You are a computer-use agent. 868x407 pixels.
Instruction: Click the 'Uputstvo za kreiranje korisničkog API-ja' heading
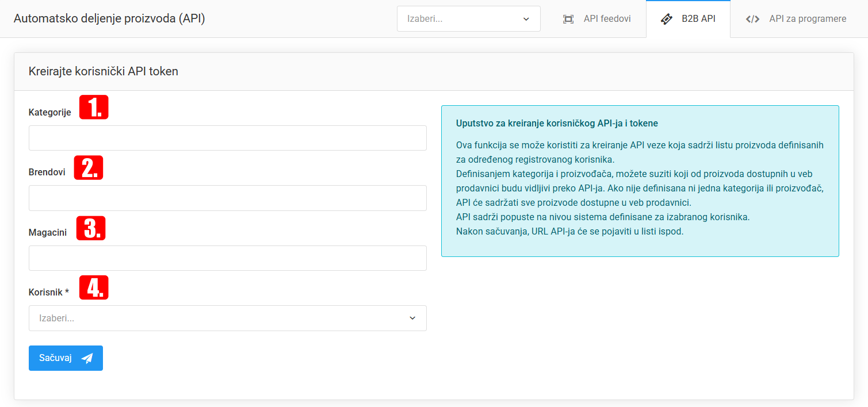point(557,123)
